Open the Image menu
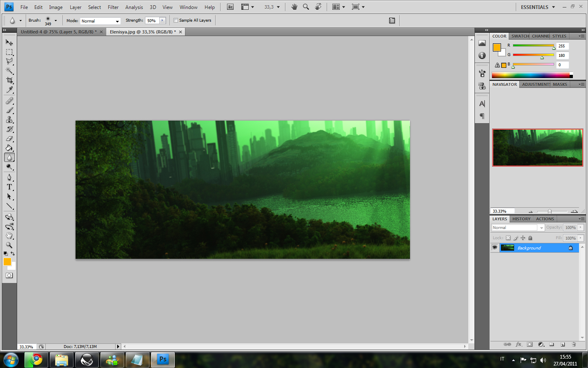This screenshot has height=368, width=588. (x=56, y=7)
